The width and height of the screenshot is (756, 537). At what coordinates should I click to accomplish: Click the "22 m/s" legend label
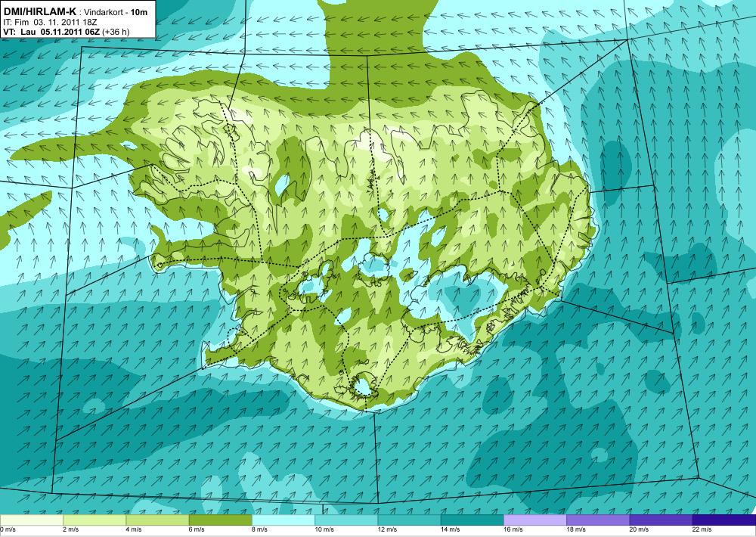pyautogui.click(x=702, y=529)
